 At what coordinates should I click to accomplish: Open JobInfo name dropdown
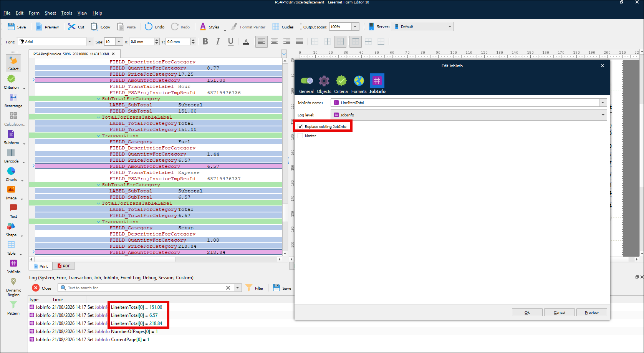[603, 103]
